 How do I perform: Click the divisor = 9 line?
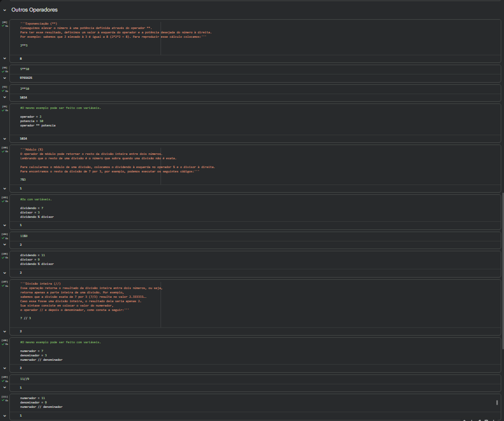tap(30, 259)
